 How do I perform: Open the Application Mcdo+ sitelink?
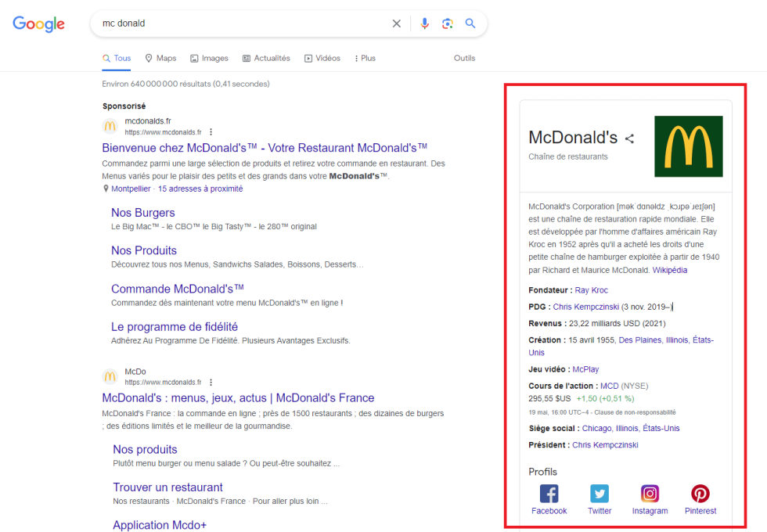point(160,525)
